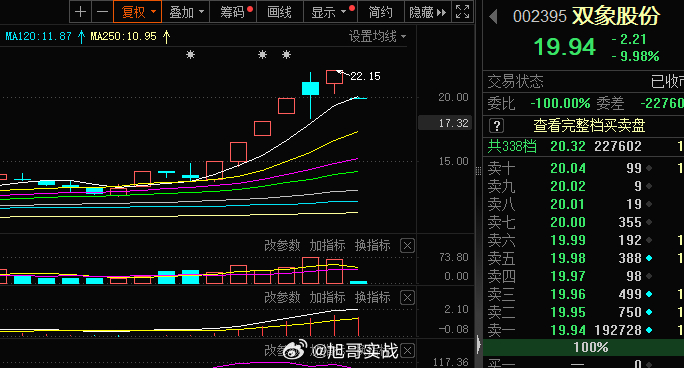The height and width of the screenshot is (368, 684).
Task: Select the 画线 drawing tool
Action: pos(279,12)
